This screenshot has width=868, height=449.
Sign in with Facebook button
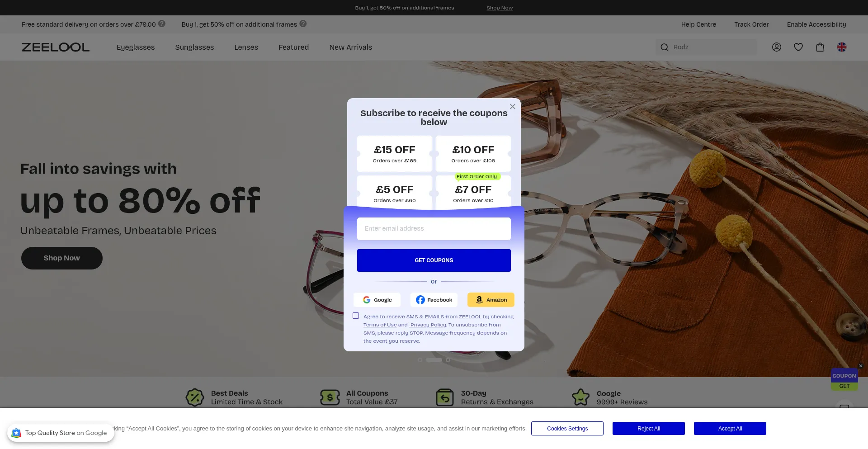tap(434, 300)
